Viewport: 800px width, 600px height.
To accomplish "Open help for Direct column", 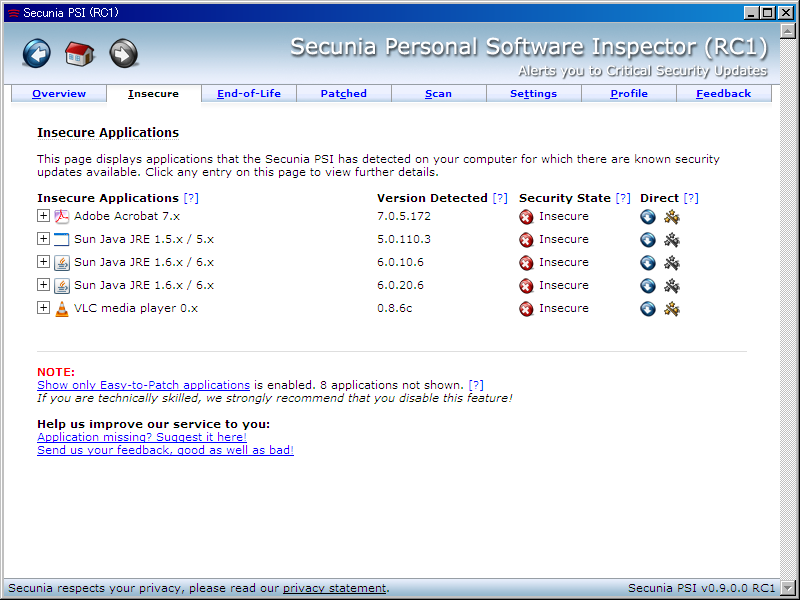I will [x=691, y=198].
